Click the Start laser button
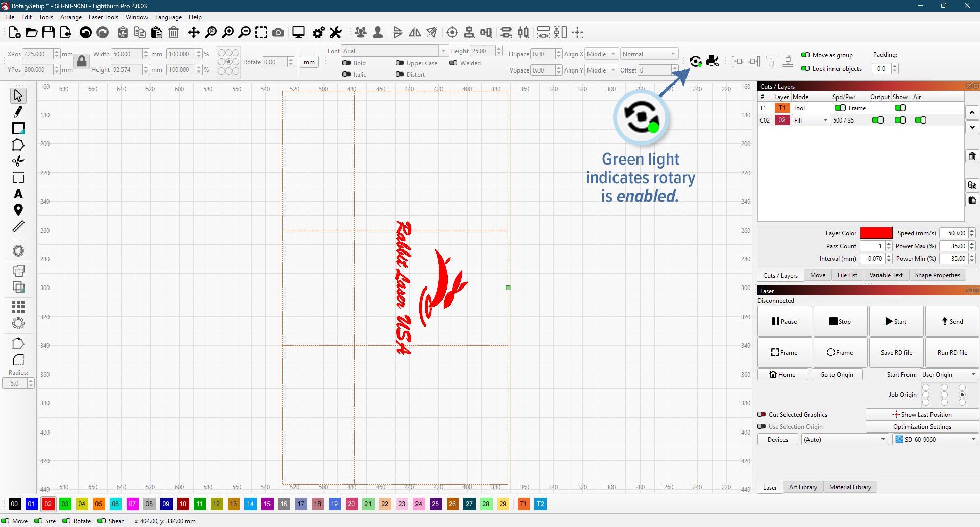980x527 pixels. [896, 321]
